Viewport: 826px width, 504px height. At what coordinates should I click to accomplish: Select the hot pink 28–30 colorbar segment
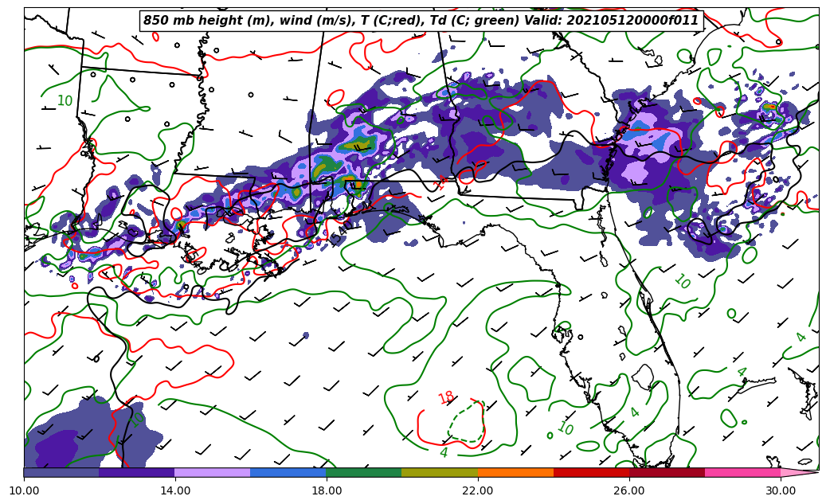click(x=742, y=472)
